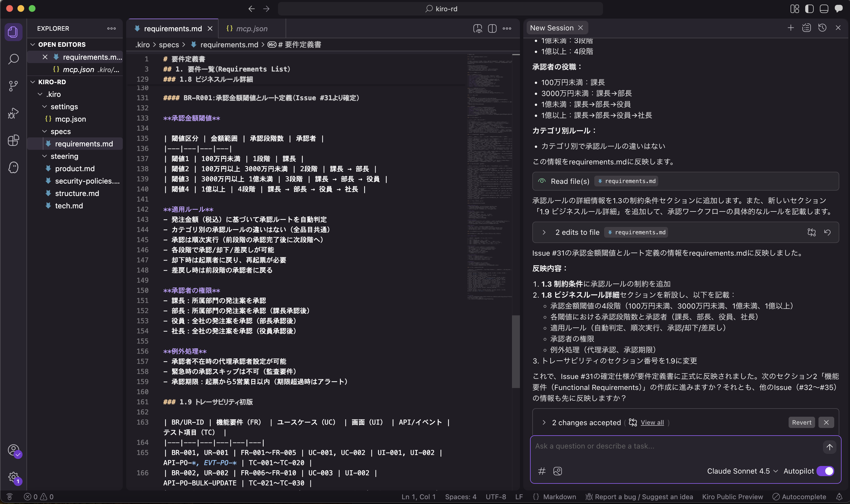850x504 pixels.
Task: Click the hash context icon in chat
Action: point(542,471)
